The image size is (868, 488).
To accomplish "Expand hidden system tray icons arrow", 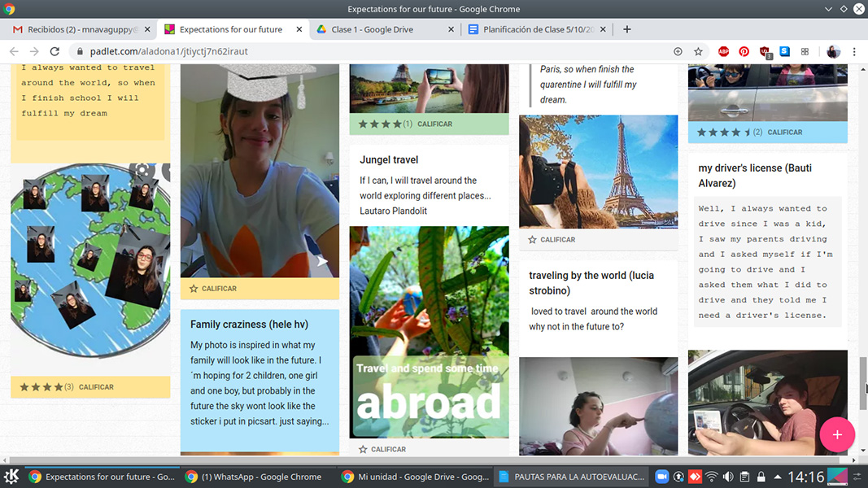I will (x=778, y=477).
